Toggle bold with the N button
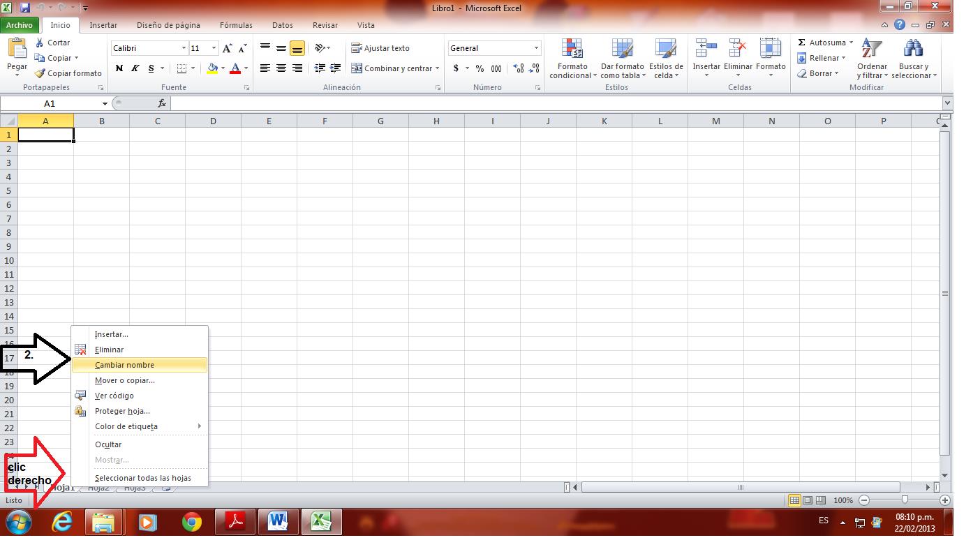Screen dimensions: 980x547 click(118, 69)
